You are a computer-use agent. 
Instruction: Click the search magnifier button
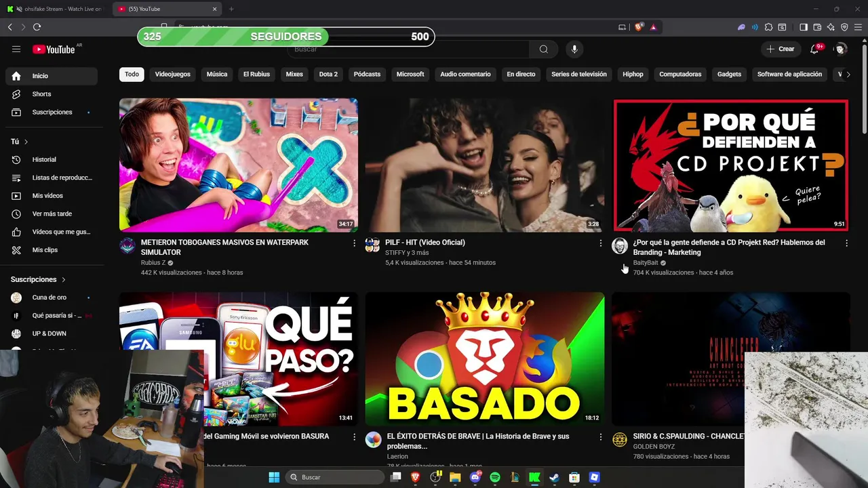[x=544, y=49]
